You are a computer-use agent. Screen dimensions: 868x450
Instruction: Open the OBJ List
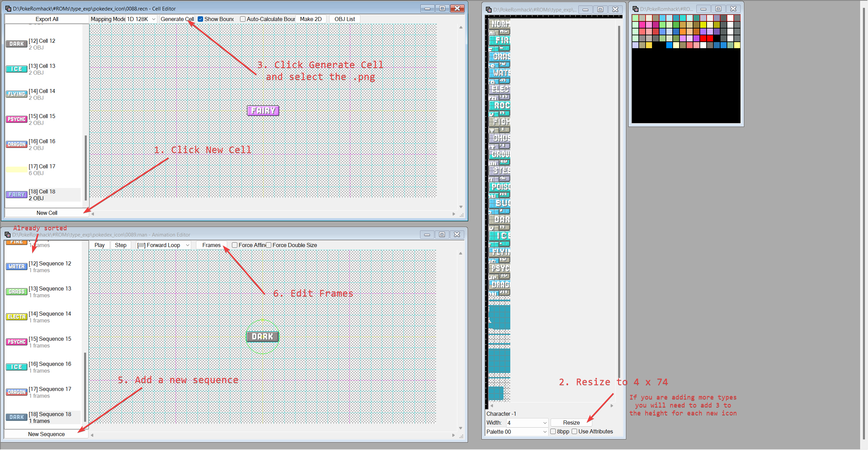345,19
